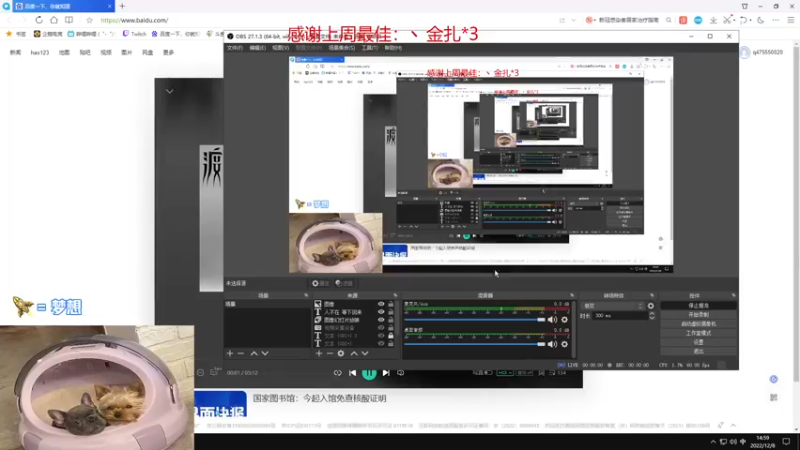Toggle lock on fifth text source row
Viewport: 800px width, 450px height.
391,336
